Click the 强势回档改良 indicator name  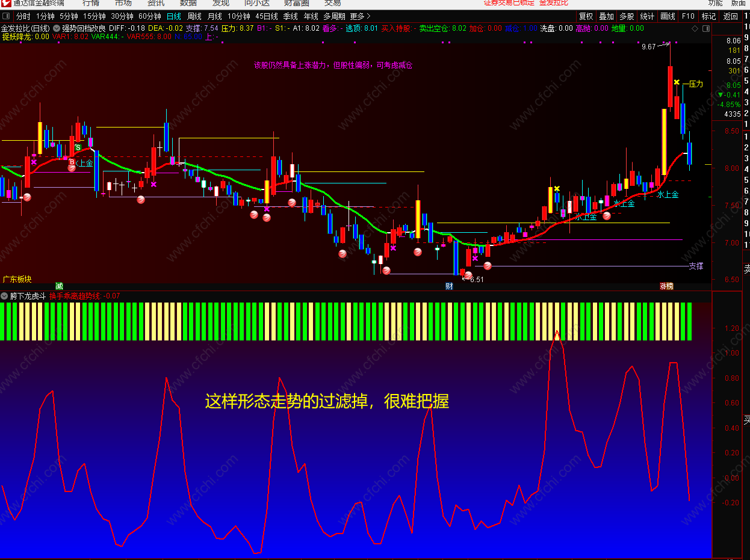point(84,28)
